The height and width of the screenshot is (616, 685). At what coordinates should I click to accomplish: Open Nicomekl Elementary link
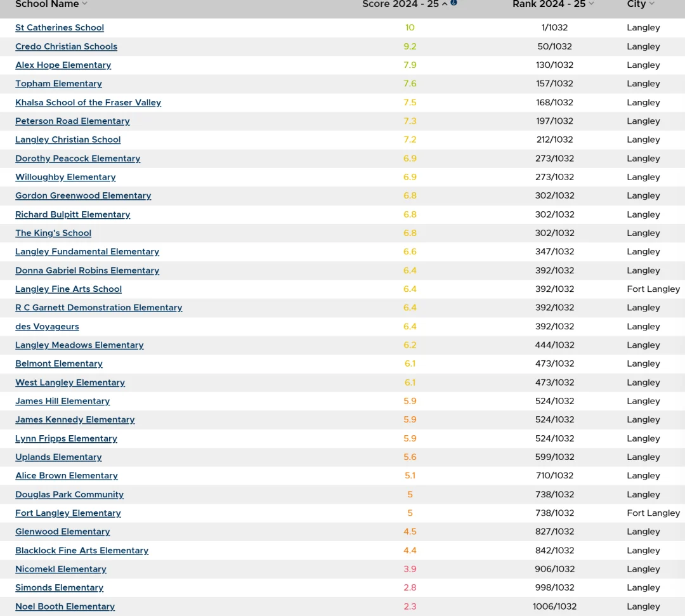coord(61,569)
